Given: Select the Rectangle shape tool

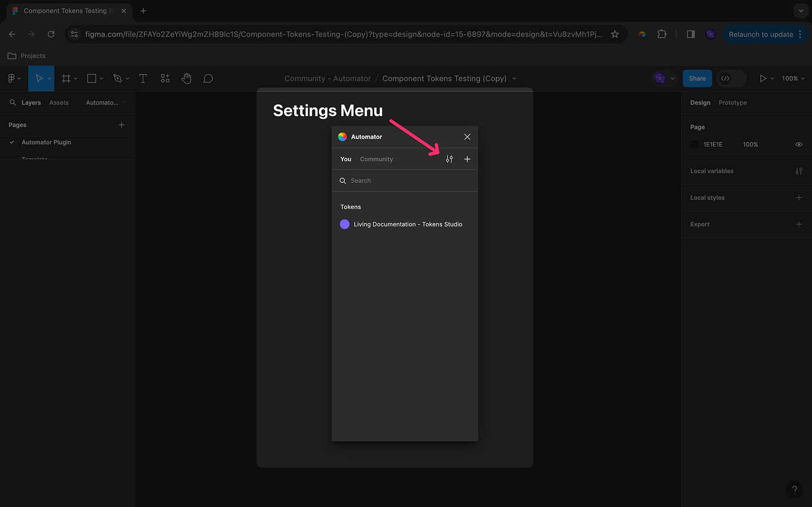Looking at the screenshot, I should [92, 79].
